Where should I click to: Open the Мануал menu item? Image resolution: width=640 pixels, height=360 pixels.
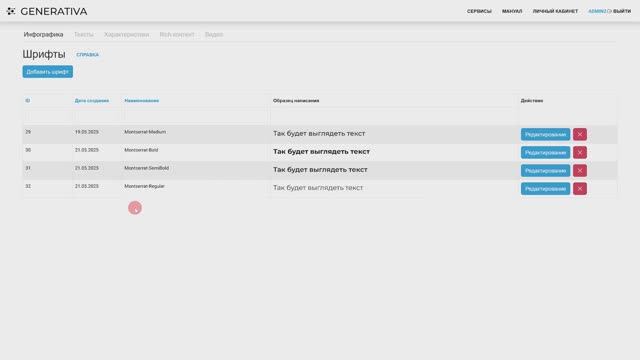pyautogui.click(x=512, y=11)
